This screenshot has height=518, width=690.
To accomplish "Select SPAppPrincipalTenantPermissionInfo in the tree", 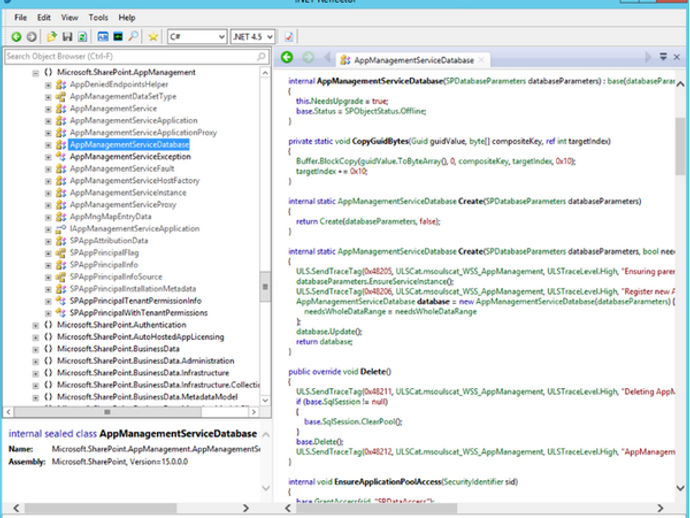I will point(136,301).
